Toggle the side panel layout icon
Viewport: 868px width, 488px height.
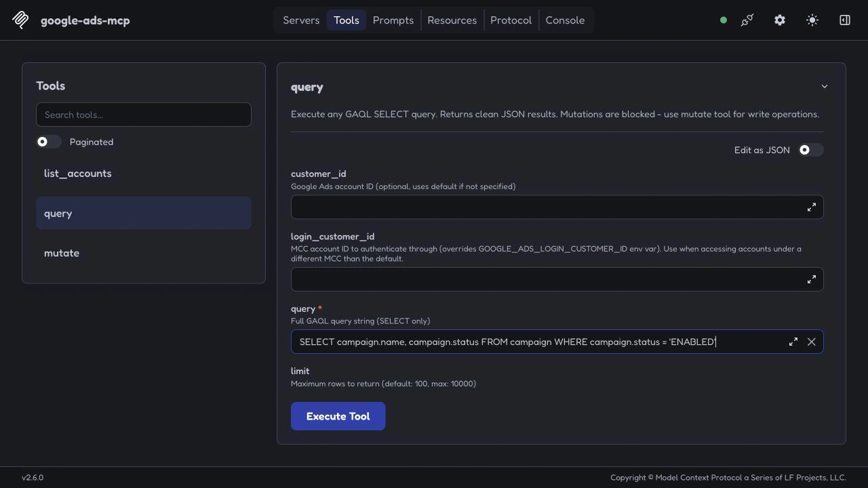click(845, 20)
